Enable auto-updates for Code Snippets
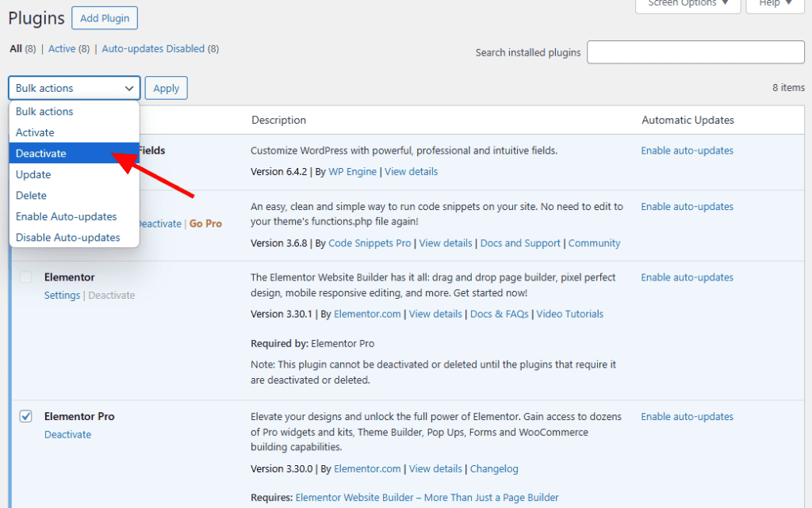The height and width of the screenshot is (508, 812). [x=688, y=206]
